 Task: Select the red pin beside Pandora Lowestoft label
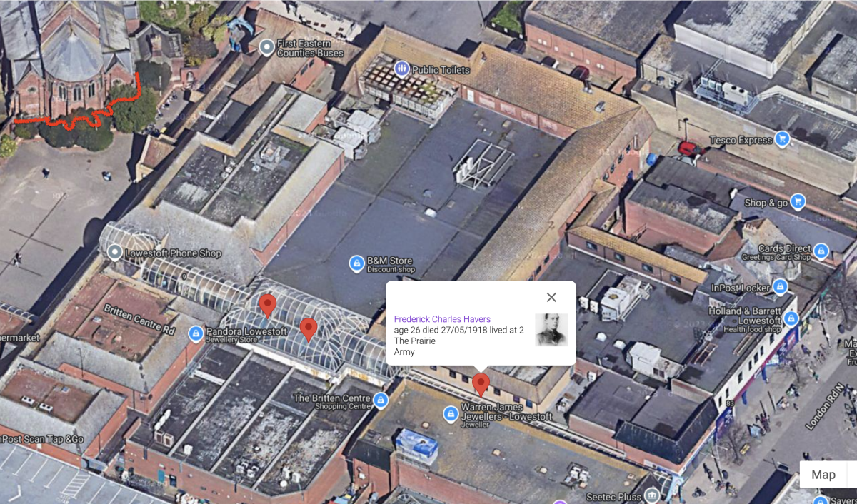pos(308,330)
